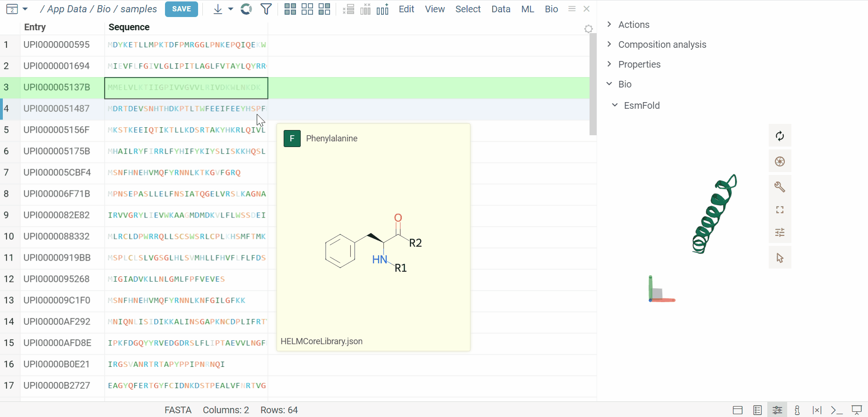Click the sequence cell for UPI000005CBF4
Image resolution: width=868 pixels, height=417 pixels.
pos(186,173)
